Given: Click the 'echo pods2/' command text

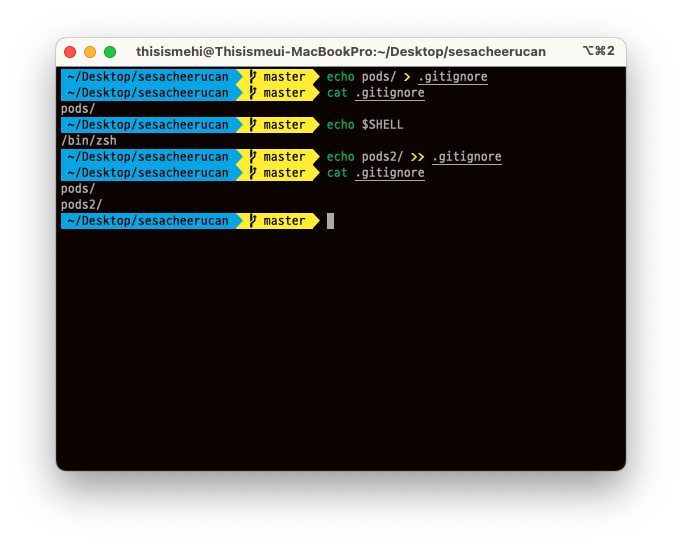Looking at the screenshot, I should [364, 157].
